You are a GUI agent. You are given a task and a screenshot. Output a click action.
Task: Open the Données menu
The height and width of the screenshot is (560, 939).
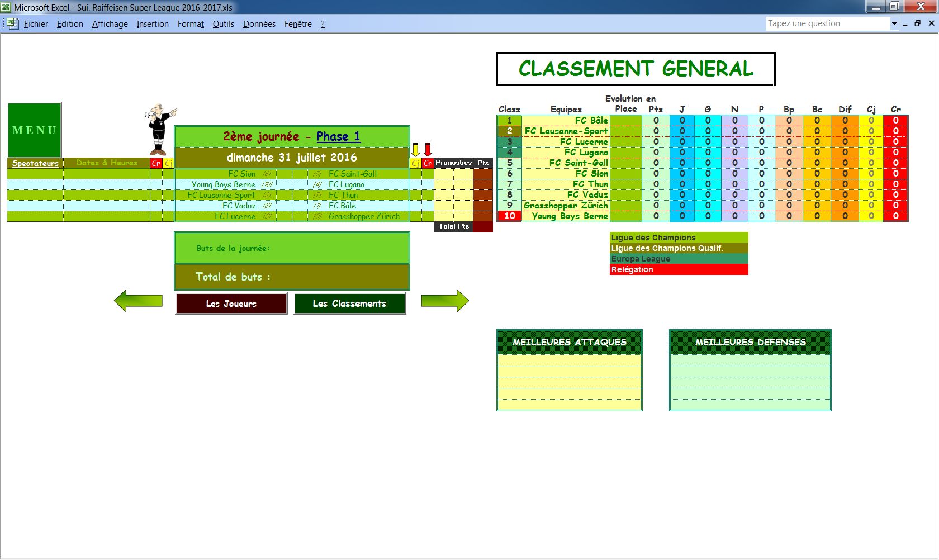point(259,24)
